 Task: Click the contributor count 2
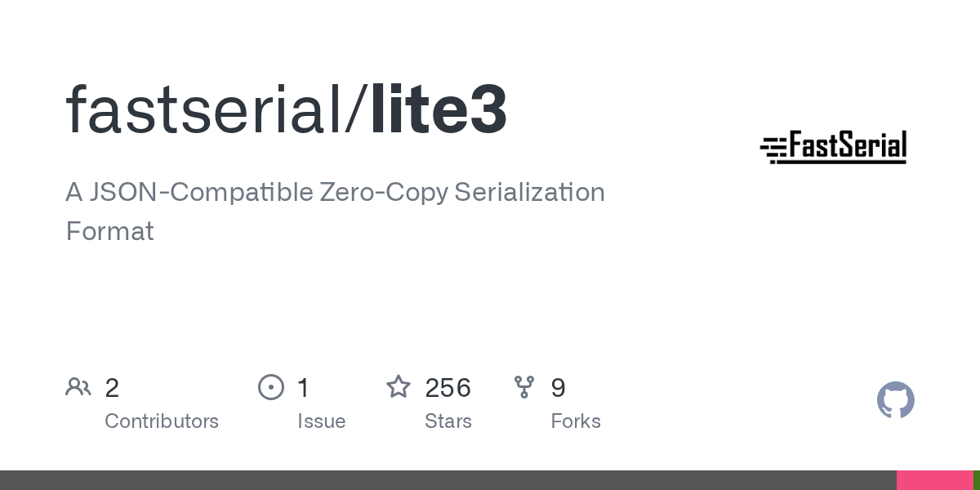112,388
